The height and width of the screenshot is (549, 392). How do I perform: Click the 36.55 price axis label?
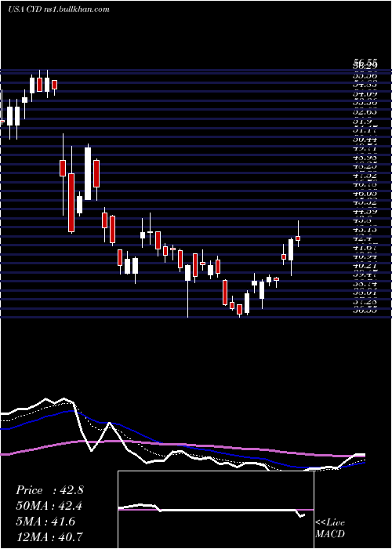pos(365,311)
